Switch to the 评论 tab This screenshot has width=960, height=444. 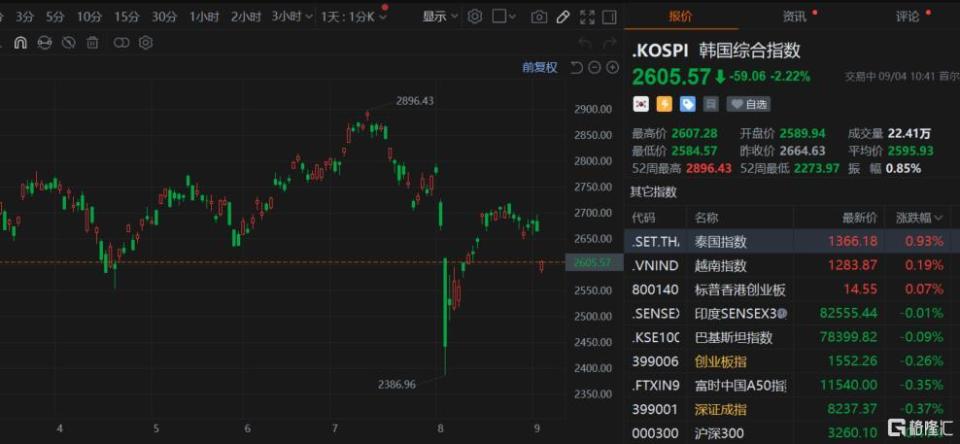tap(907, 17)
